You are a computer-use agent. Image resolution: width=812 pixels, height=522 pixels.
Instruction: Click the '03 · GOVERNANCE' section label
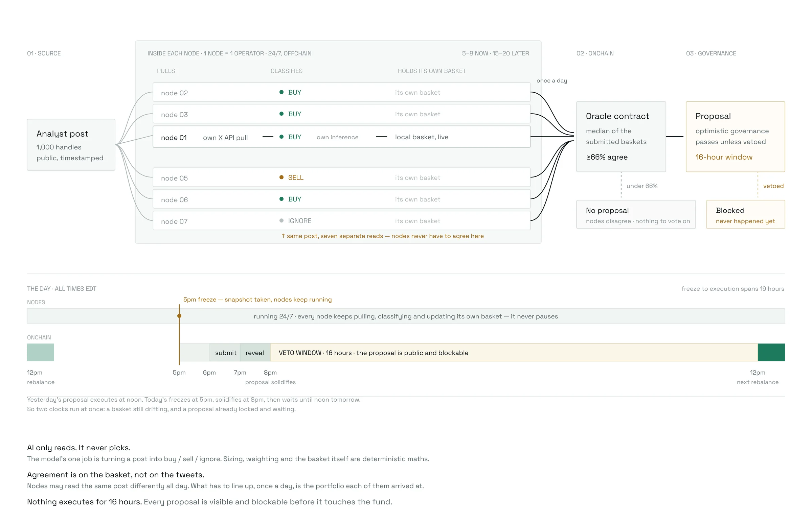710,53
